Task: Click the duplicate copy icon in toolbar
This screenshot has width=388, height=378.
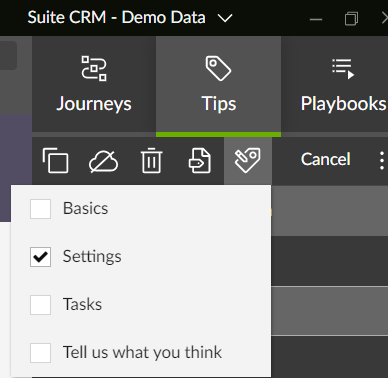Action: 55,161
